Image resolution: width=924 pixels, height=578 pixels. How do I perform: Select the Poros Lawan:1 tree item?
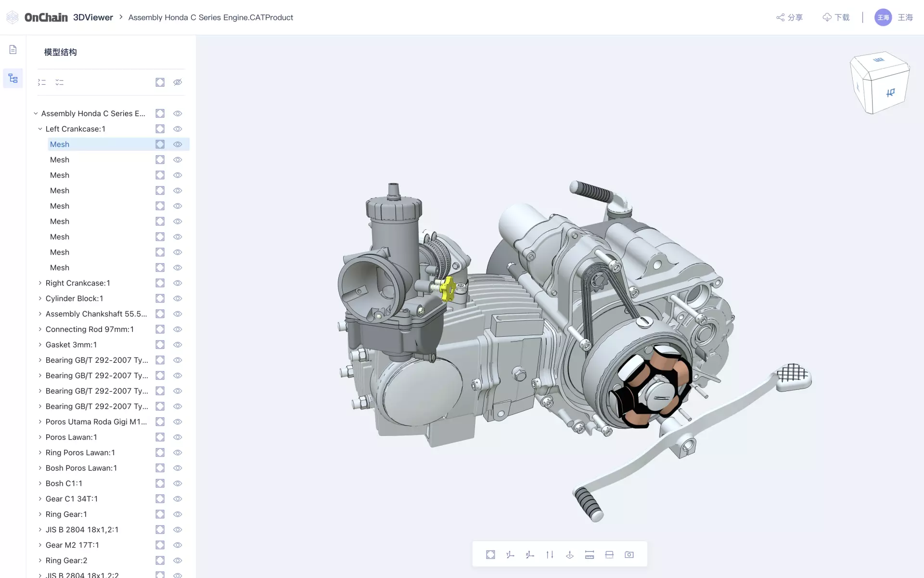[71, 437]
